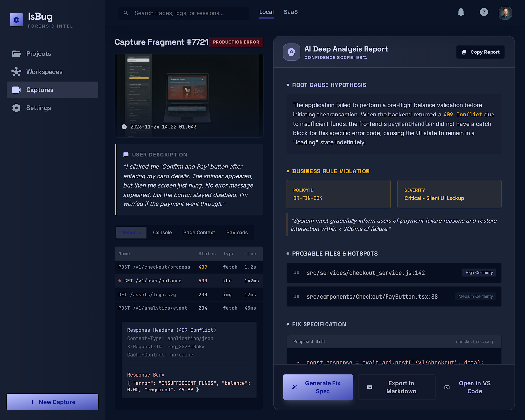This screenshot has width=525, height=420.
Task: Open Projects from the sidebar
Action: click(38, 54)
